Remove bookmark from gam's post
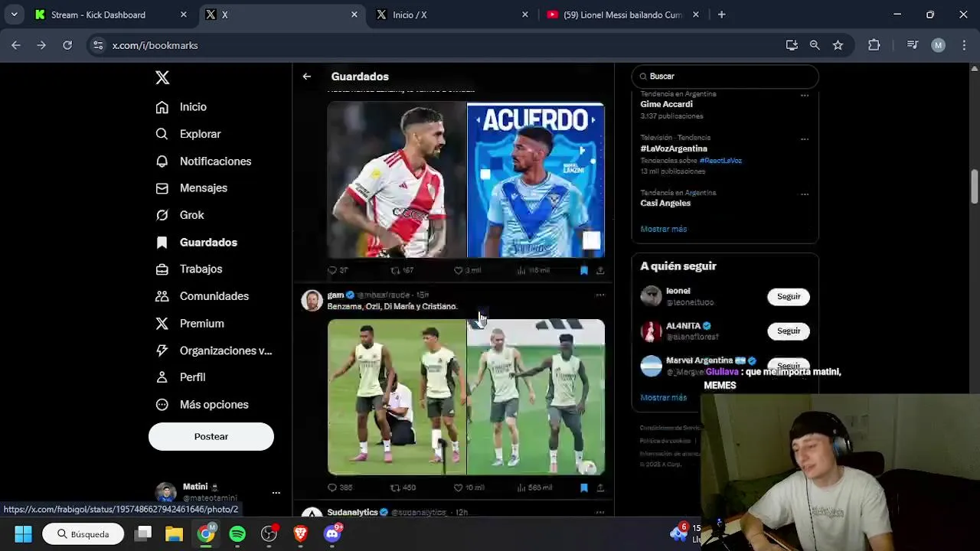 click(x=584, y=487)
